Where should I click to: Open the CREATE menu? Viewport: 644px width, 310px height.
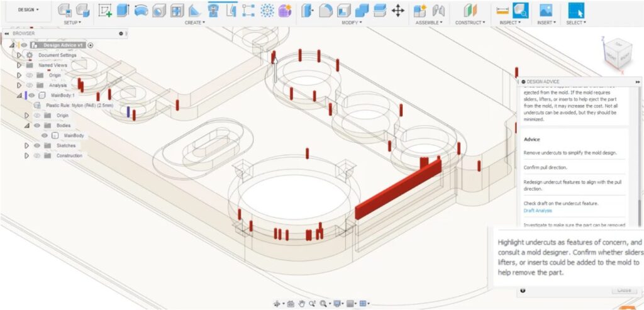(x=195, y=23)
